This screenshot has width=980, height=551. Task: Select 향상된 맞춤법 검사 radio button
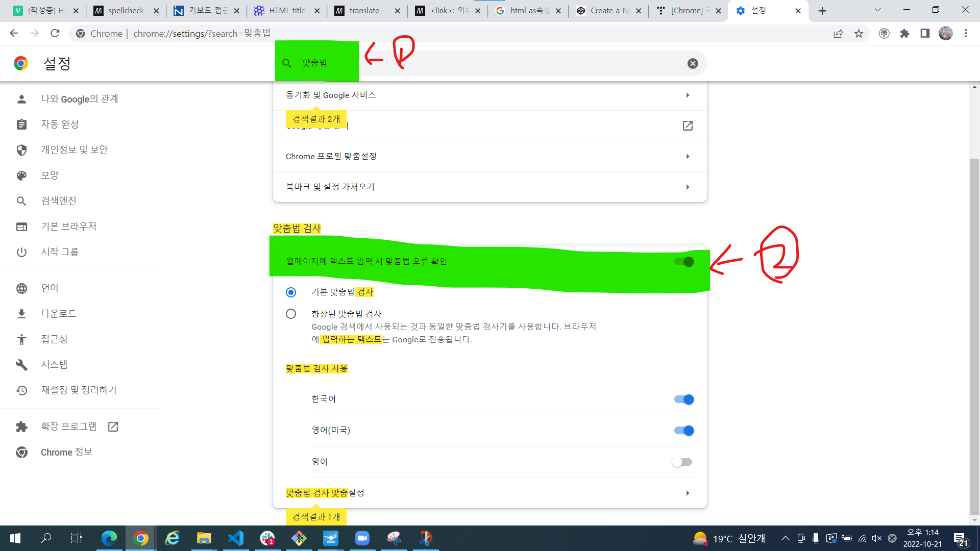pyautogui.click(x=291, y=314)
